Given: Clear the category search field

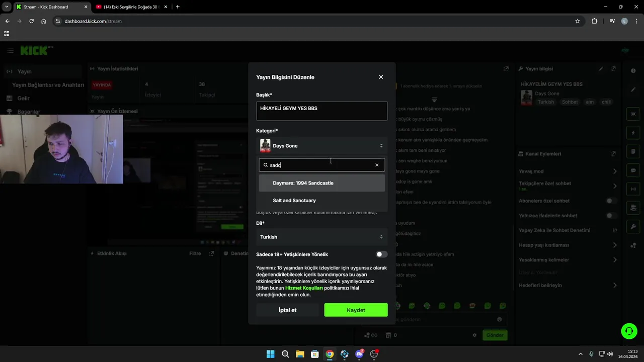Looking at the screenshot, I should pos(377,165).
